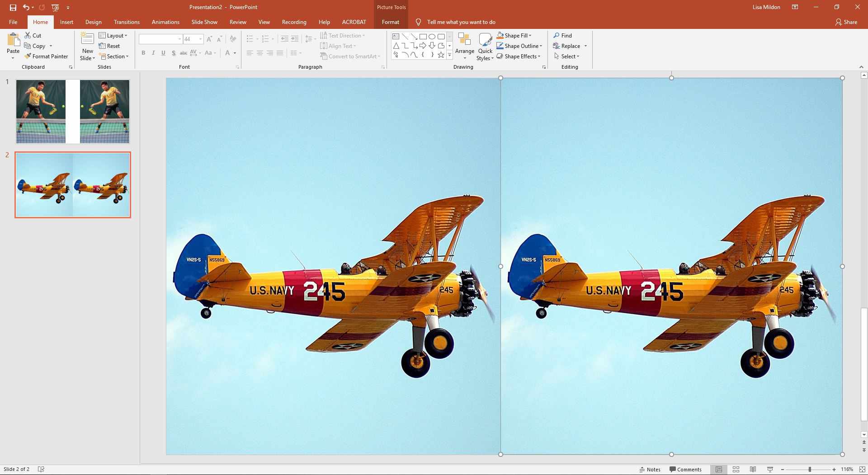Open the Clipboard dialog launcher

point(71,67)
